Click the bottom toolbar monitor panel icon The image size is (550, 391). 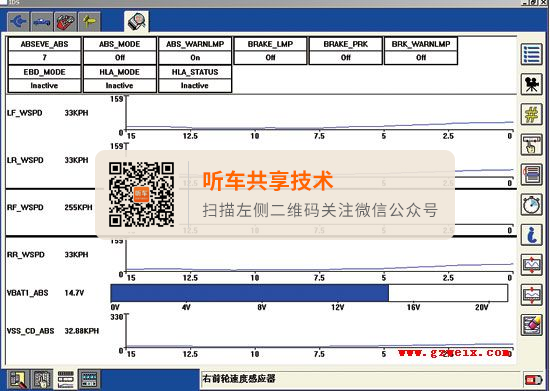tap(89, 379)
